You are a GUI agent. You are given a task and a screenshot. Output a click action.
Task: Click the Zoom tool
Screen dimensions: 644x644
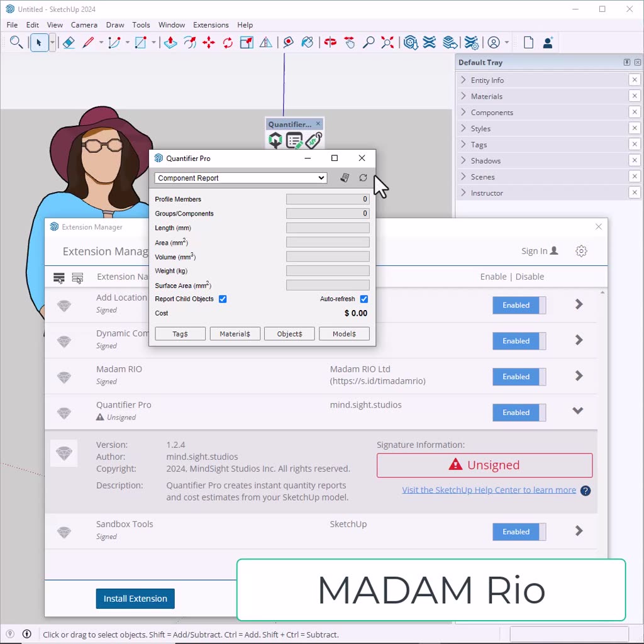[369, 42]
